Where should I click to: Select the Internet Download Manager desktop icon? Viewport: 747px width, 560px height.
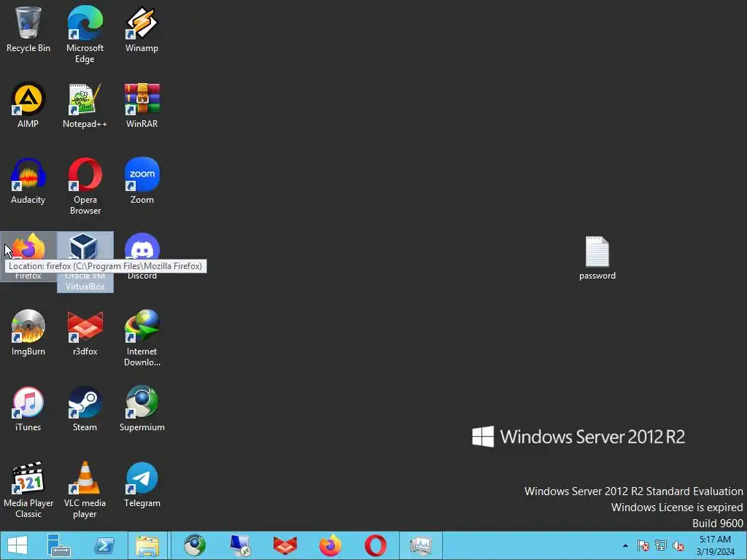(x=142, y=338)
